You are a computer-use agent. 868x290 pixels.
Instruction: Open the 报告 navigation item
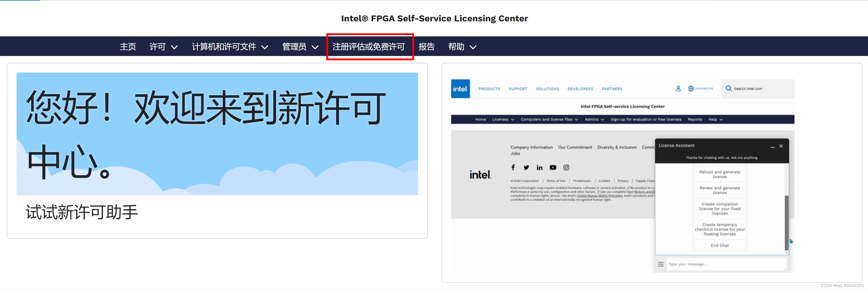426,47
